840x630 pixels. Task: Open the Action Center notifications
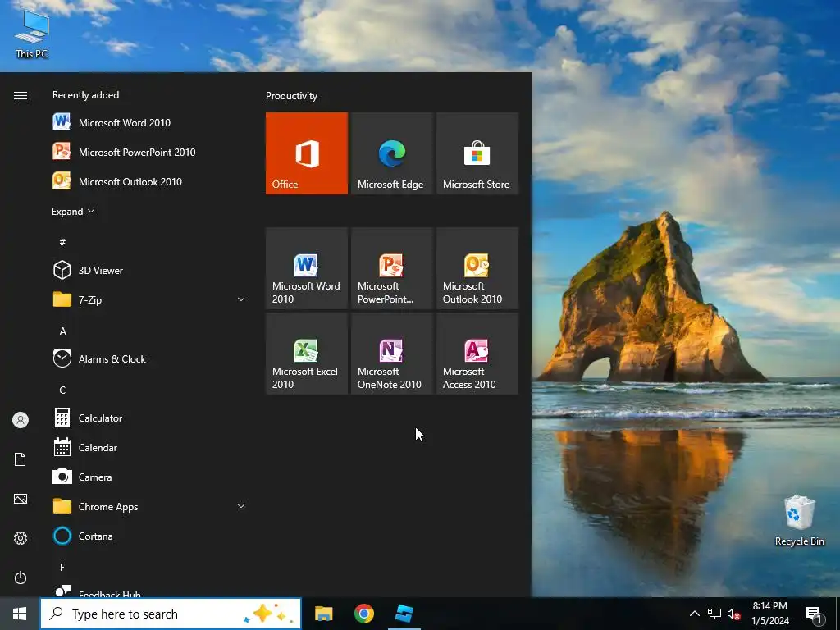(815, 614)
